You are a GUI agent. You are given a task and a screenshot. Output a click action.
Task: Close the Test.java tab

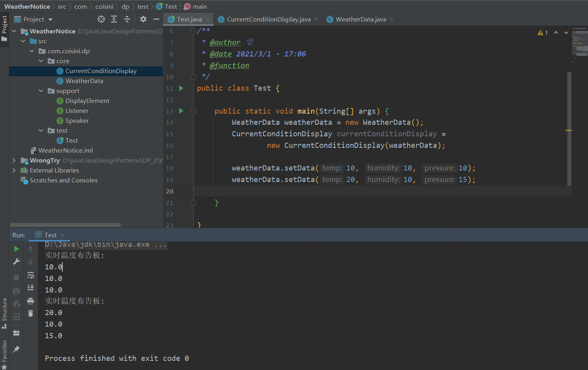click(x=208, y=19)
